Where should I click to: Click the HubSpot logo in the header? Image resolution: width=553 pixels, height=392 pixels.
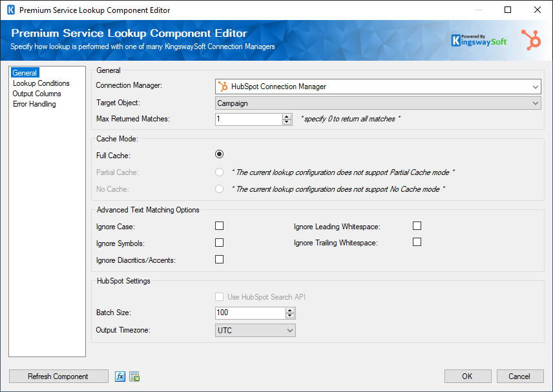(x=531, y=40)
